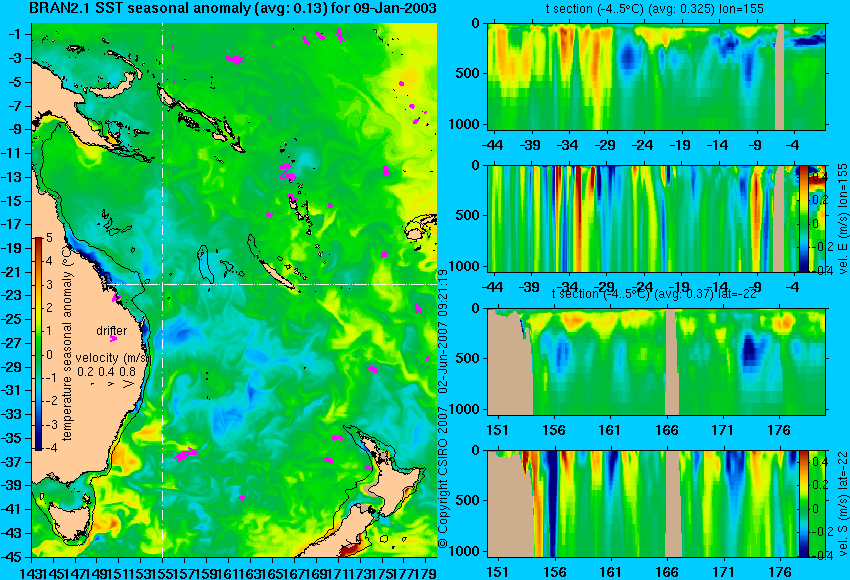Click the -23 latitude tick on the map
850x580 pixels.
pyautogui.click(x=12, y=295)
